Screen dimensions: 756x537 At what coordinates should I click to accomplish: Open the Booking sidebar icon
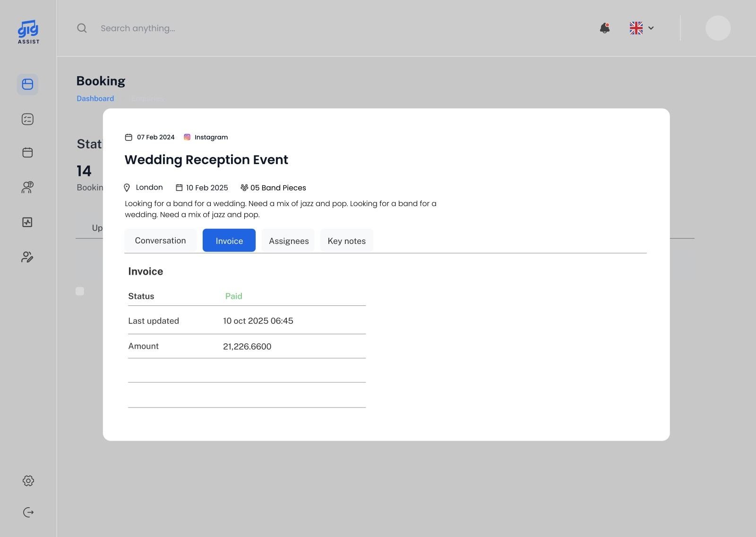[x=27, y=84]
